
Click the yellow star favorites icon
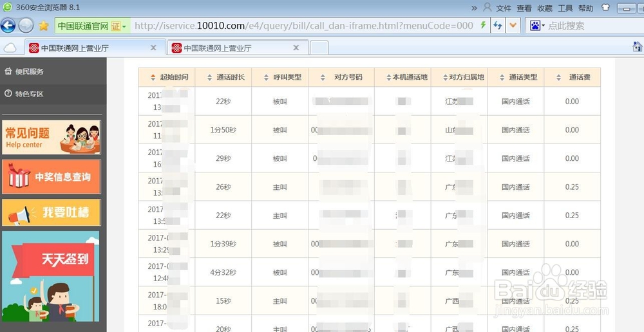click(44, 26)
